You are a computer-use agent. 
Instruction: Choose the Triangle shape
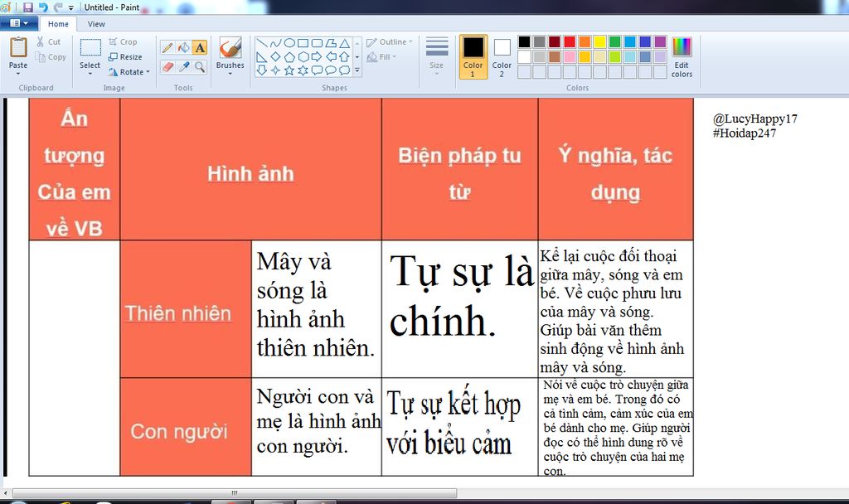(x=344, y=43)
